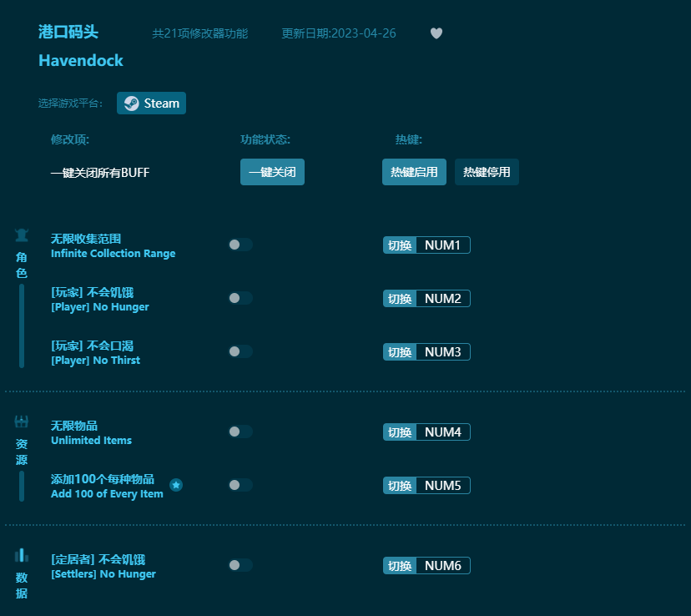
Task: Click the 选择游戏平台 label
Action: tap(70, 104)
